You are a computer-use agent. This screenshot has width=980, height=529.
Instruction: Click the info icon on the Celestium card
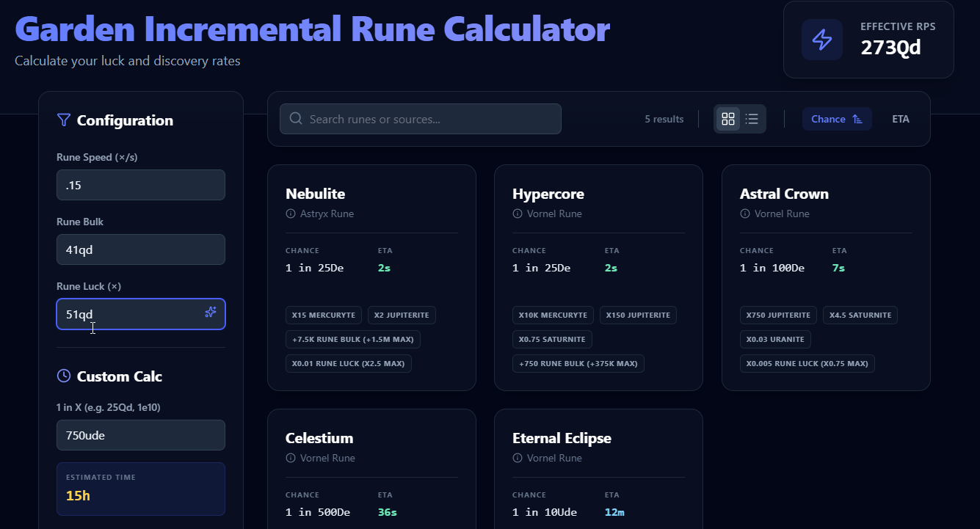pos(291,458)
